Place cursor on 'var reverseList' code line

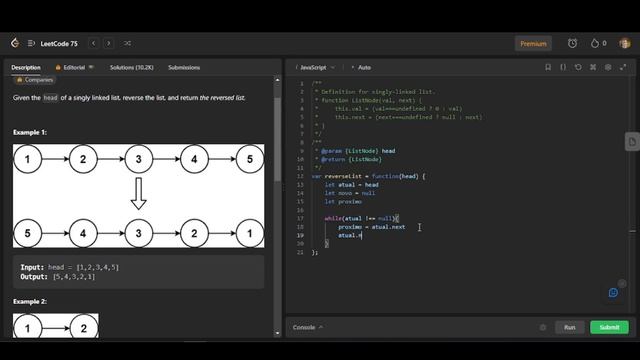coord(368,176)
